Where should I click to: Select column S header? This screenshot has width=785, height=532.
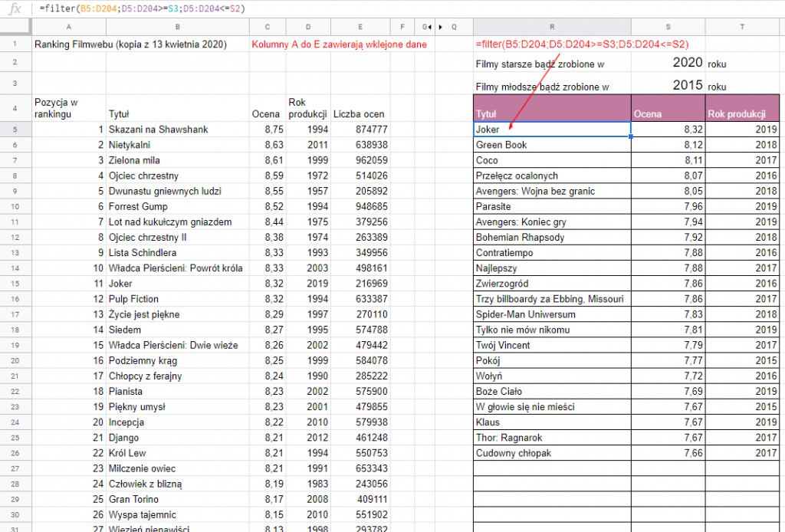[668, 27]
